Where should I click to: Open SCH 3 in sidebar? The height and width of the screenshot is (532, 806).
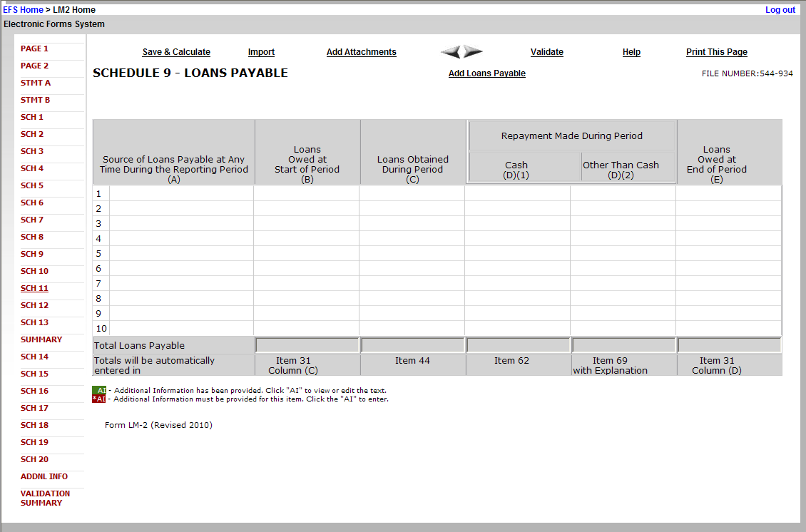(32, 151)
